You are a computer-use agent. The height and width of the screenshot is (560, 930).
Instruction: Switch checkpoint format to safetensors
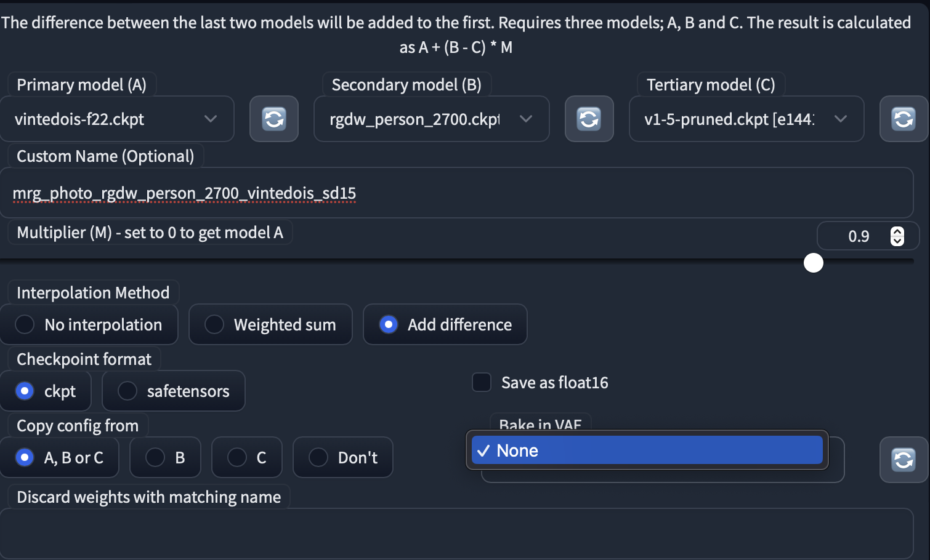(127, 391)
